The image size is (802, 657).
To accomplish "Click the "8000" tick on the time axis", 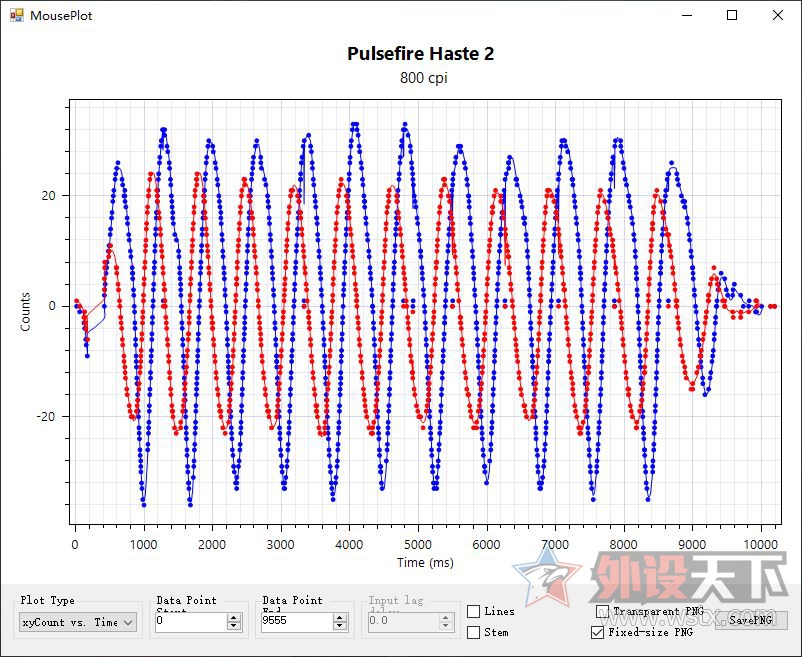I will pos(624,545).
